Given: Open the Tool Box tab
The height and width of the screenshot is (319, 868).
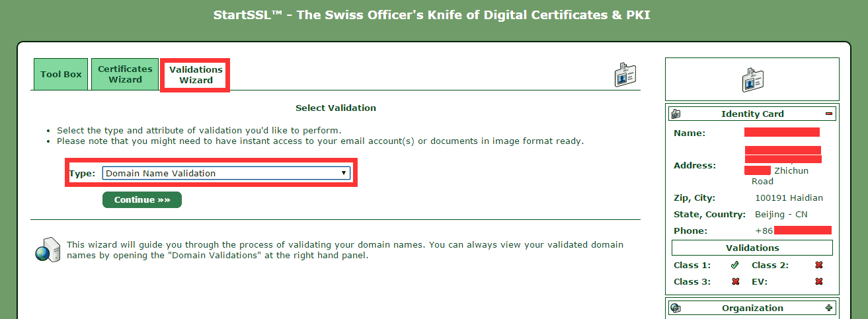Looking at the screenshot, I should pyautogui.click(x=61, y=75).
